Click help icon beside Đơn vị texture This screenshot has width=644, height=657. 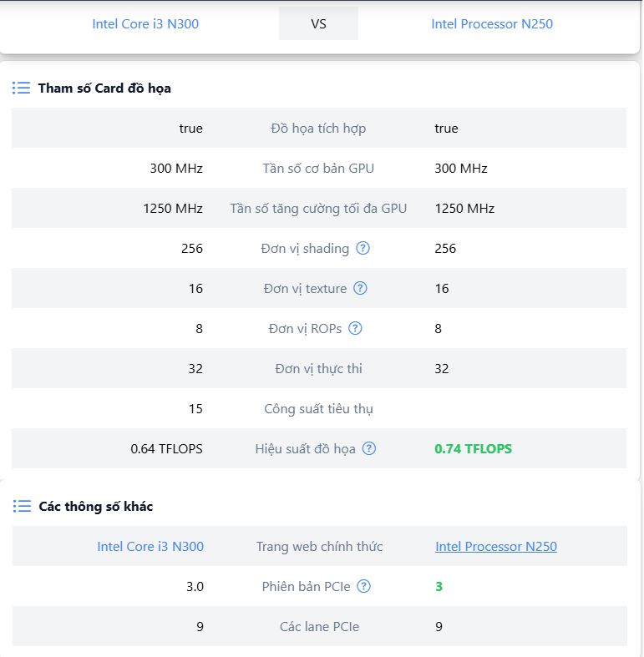[x=360, y=288]
